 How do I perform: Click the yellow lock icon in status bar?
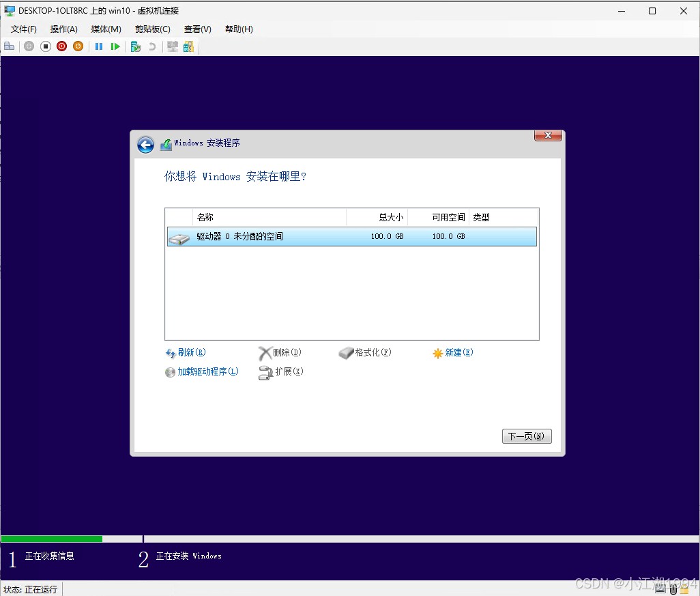click(684, 589)
